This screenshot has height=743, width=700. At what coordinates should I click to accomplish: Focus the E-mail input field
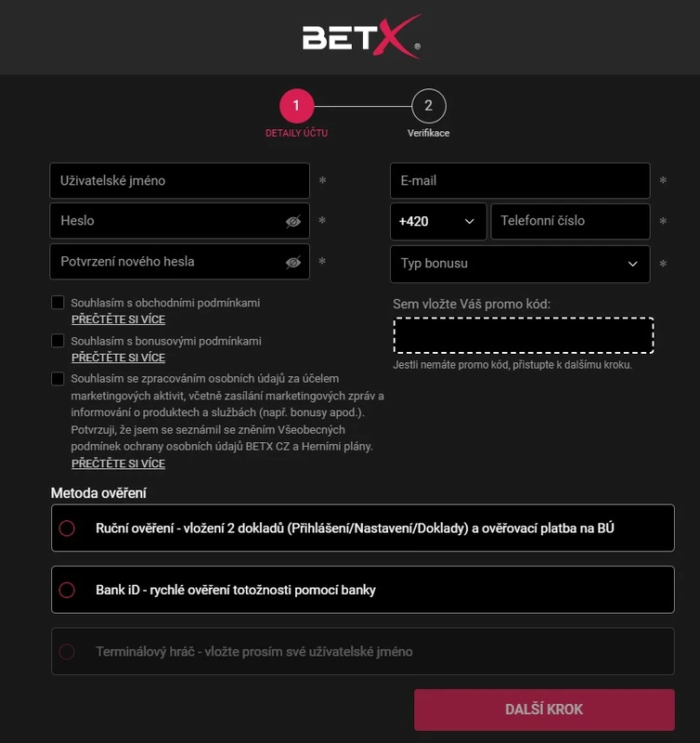click(x=519, y=180)
